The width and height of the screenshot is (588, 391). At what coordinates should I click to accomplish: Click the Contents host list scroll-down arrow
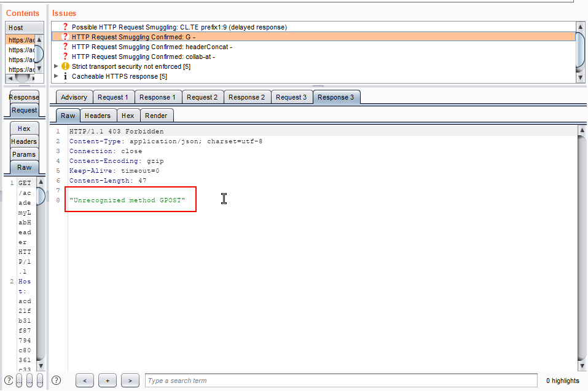click(x=39, y=69)
